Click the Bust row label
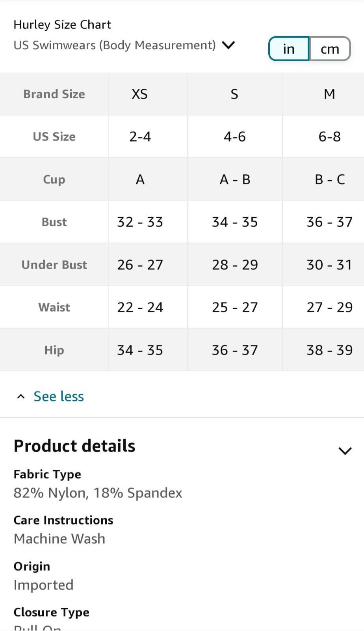Viewport: 364px width, 631px height. [54, 222]
